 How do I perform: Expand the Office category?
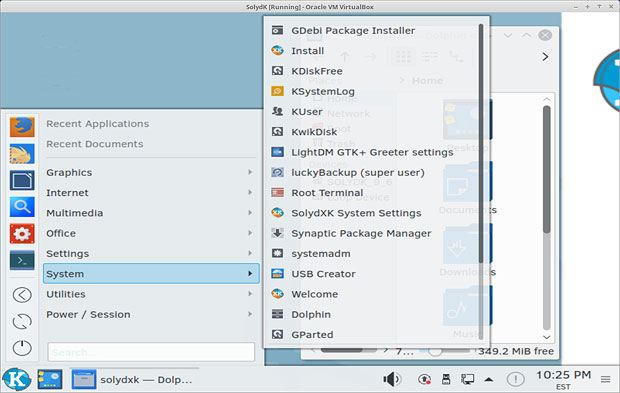[151, 233]
